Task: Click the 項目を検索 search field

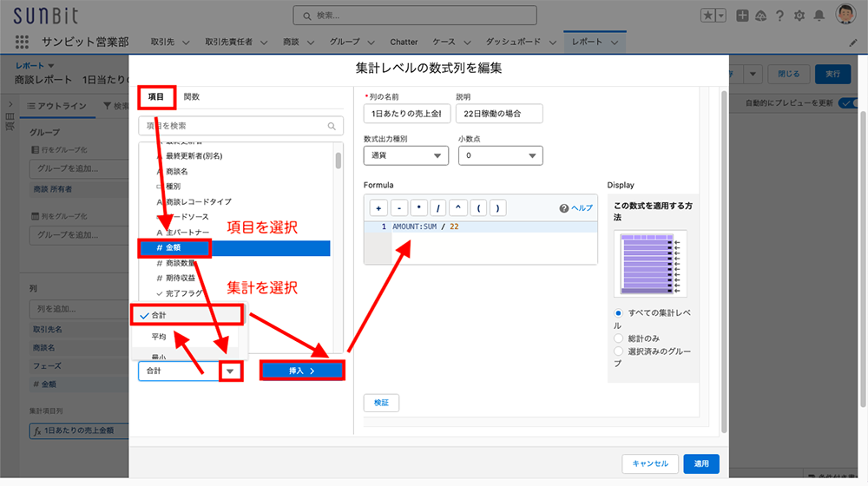Action: point(240,126)
